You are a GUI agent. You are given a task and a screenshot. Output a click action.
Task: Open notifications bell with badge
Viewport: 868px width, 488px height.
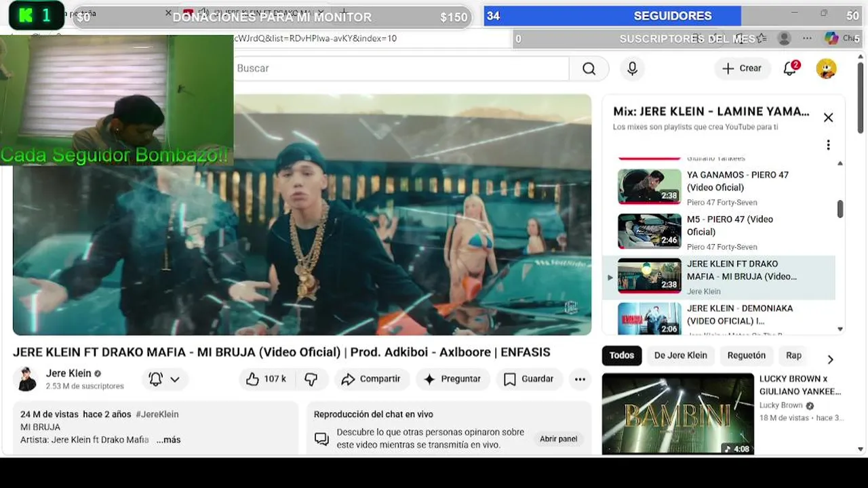tap(791, 68)
